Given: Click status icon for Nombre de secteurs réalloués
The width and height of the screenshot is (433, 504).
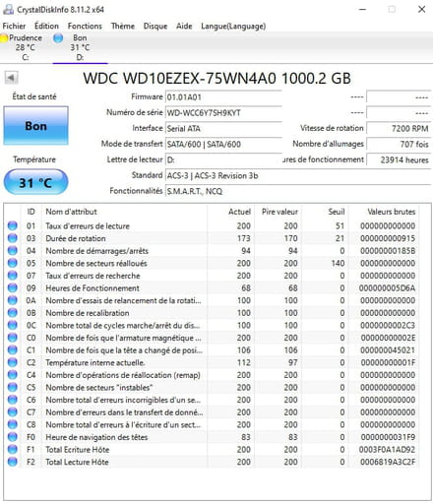Looking at the screenshot, I should pos(12,263).
